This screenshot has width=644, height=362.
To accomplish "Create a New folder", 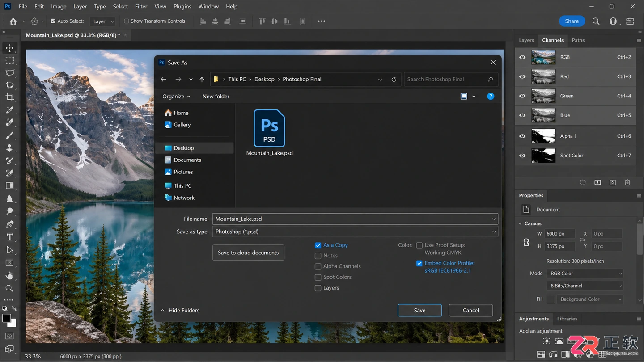I will click(216, 96).
